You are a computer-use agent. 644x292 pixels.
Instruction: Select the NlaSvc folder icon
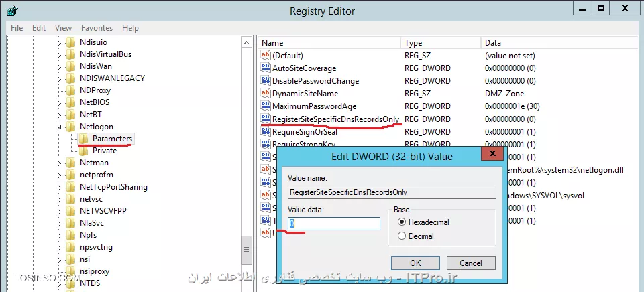[x=70, y=223]
